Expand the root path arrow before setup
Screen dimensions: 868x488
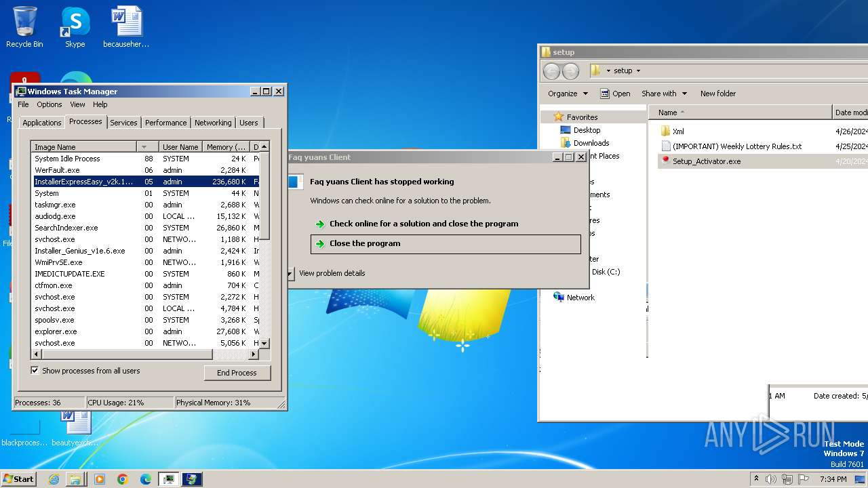(608, 70)
